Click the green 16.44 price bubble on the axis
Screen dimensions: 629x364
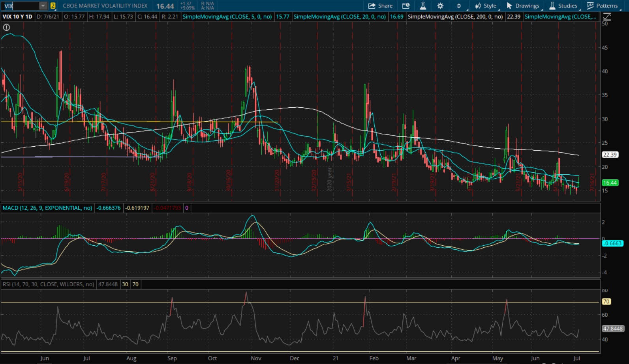(610, 183)
